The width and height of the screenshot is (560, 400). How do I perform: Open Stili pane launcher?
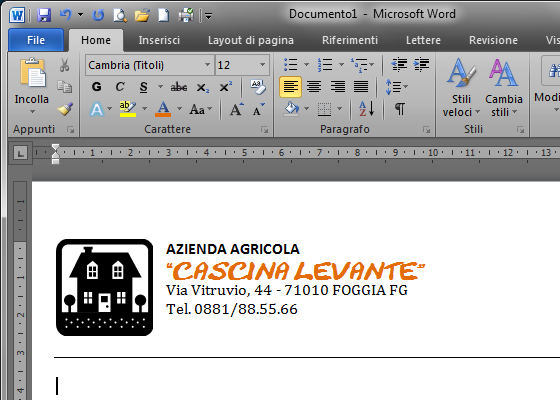(x=520, y=130)
